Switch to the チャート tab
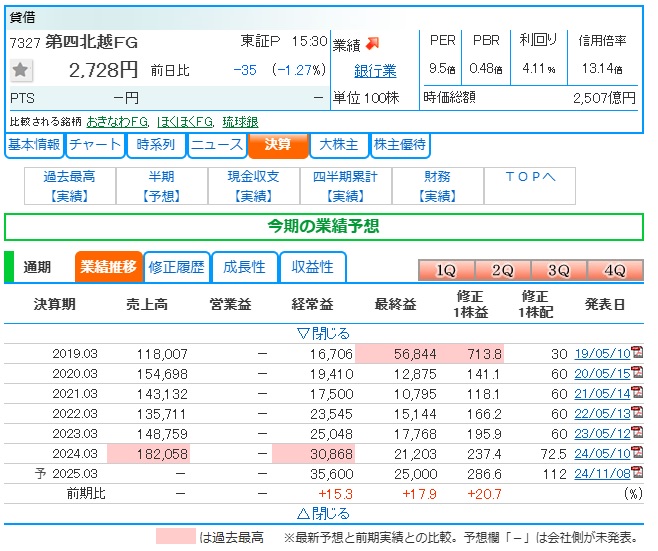The width and height of the screenshot is (658, 551). coord(96,145)
